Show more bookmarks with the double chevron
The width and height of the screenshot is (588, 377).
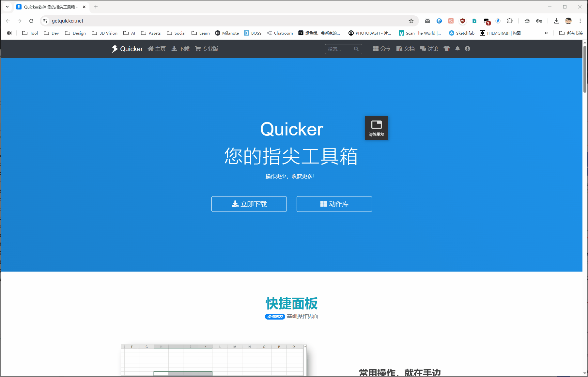[546, 33]
